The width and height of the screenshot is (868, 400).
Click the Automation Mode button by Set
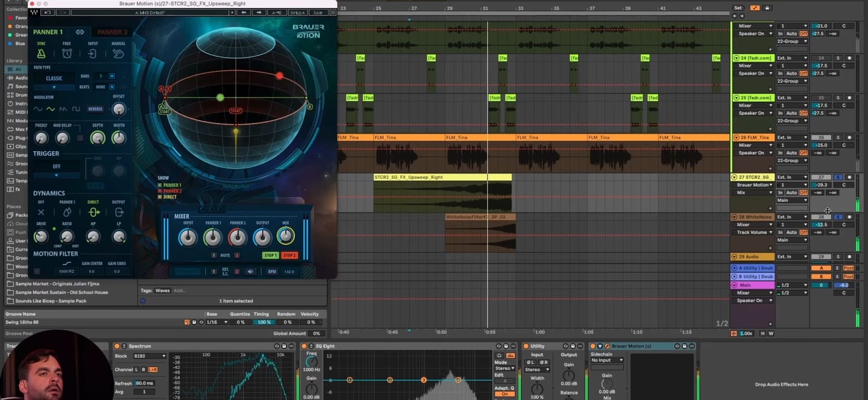[x=755, y=8]
